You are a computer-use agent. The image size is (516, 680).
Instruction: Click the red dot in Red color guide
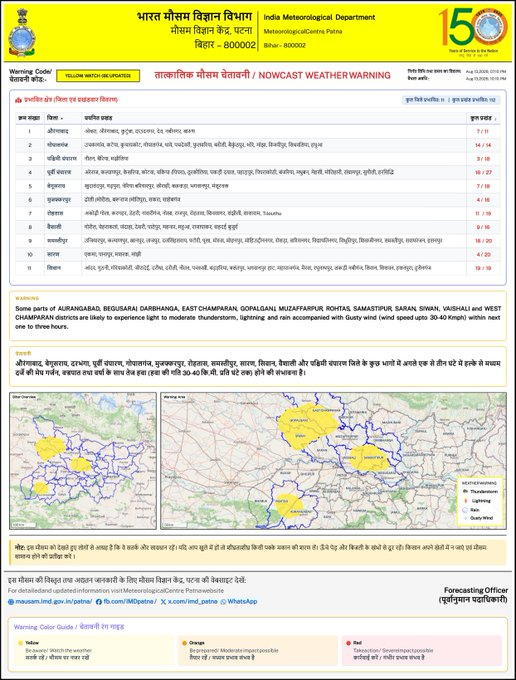[x=348, y=643]
